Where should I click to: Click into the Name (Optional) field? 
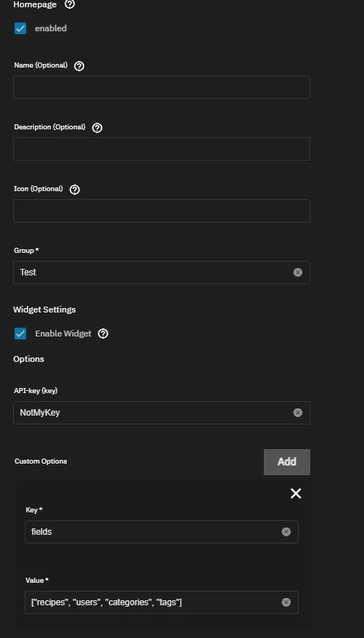(161, 87)
